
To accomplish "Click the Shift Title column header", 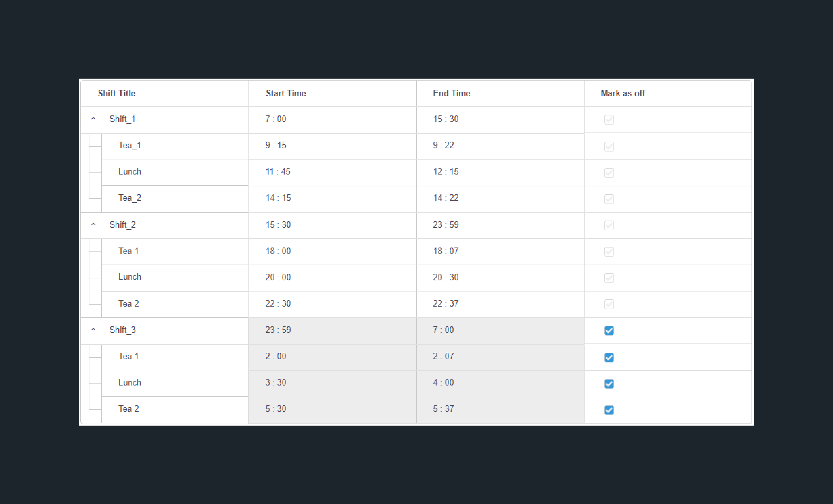I will coord(164,93).
